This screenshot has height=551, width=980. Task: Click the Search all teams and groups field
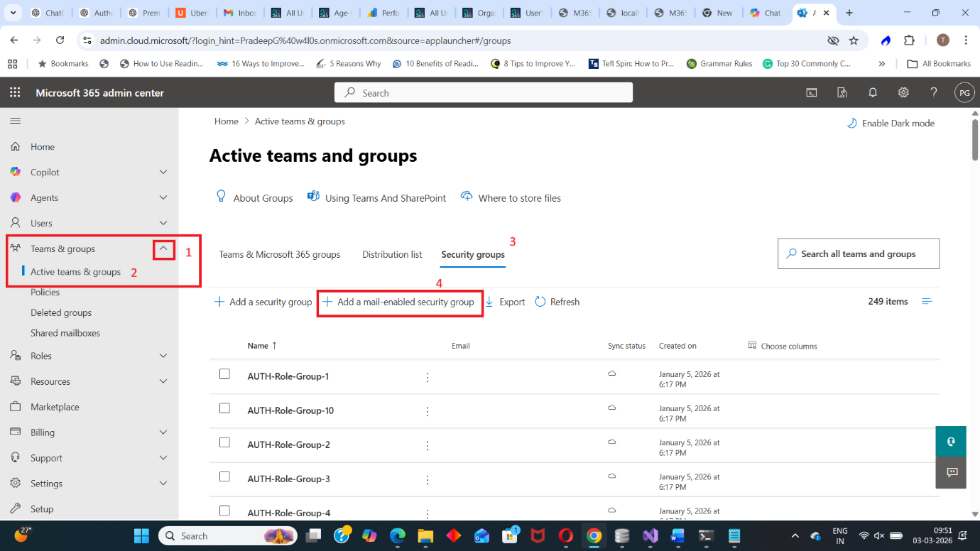point(858,254)
